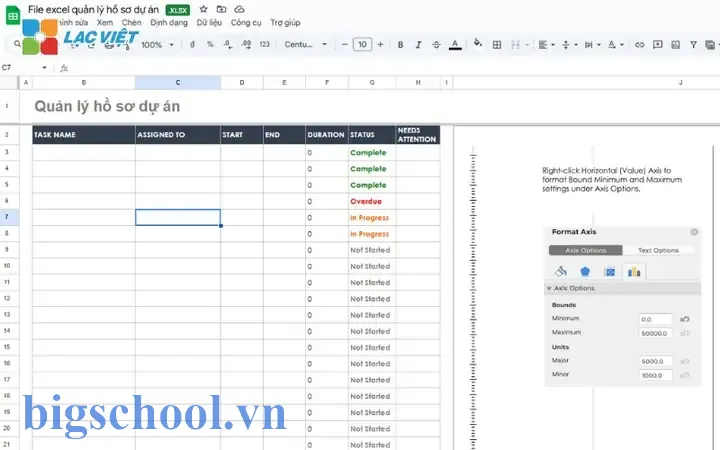Select Axis Options tab in Format Axis
This screenshot has width=720, height=450.
pyautogui.click(x=585, y=250)
